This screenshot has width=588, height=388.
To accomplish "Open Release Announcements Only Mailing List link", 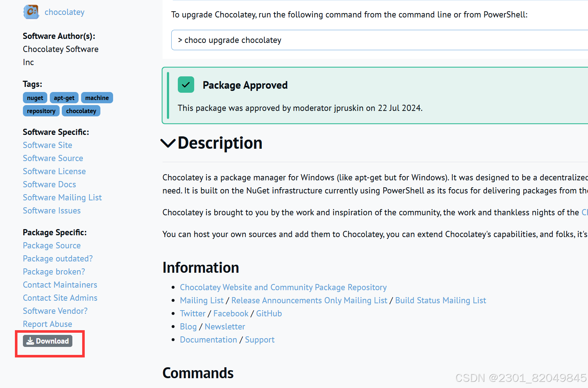I will point(309,300).
